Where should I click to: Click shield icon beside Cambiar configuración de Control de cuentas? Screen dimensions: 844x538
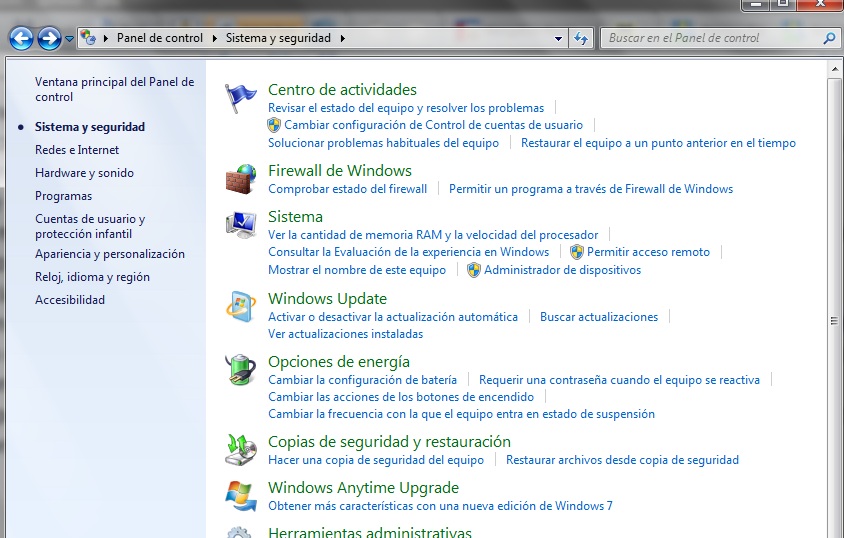274,125
